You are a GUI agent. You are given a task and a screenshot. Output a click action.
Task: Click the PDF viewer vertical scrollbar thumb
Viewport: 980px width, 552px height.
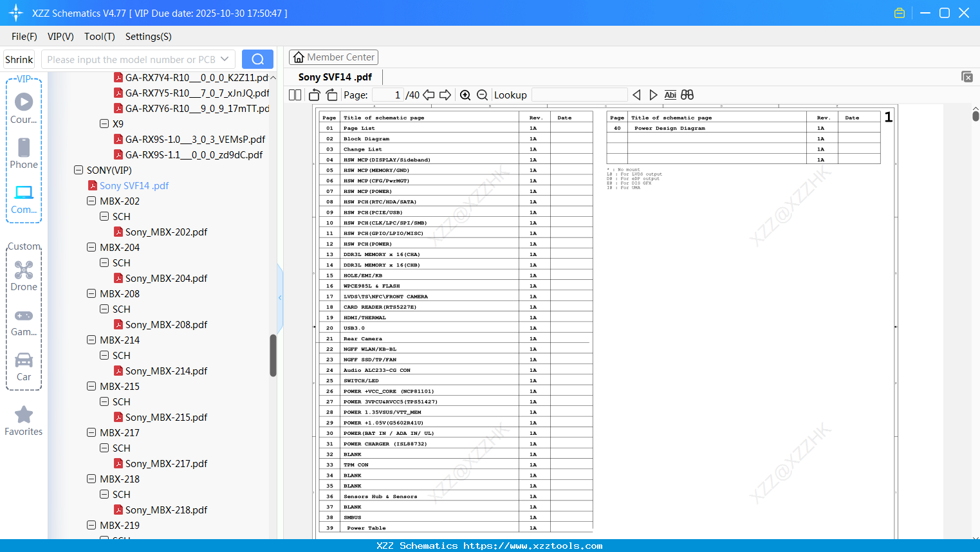tap(975, 116)
